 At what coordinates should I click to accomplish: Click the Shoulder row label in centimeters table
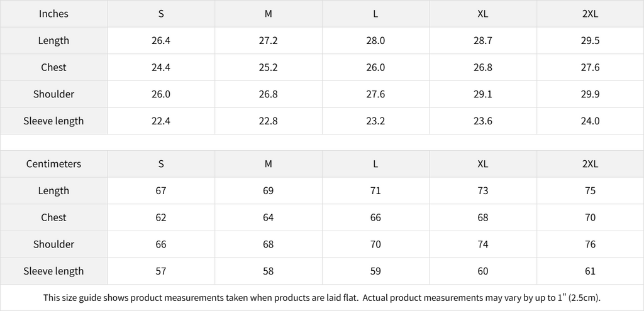pyautogui.click(x=53, y=244)
